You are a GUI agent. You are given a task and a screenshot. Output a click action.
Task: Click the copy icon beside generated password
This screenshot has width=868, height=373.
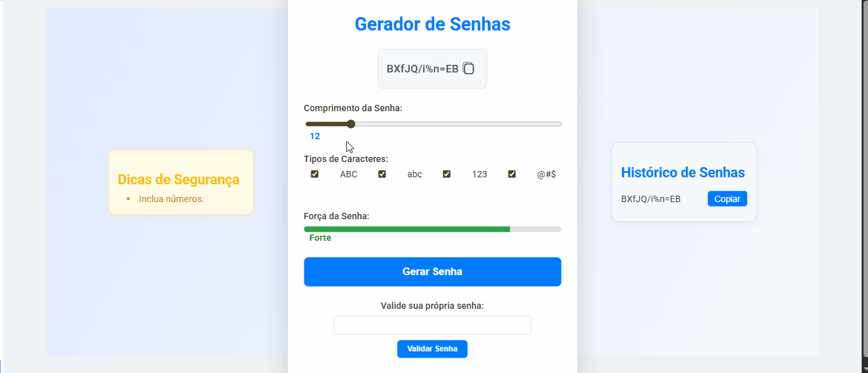click(468, 69)
